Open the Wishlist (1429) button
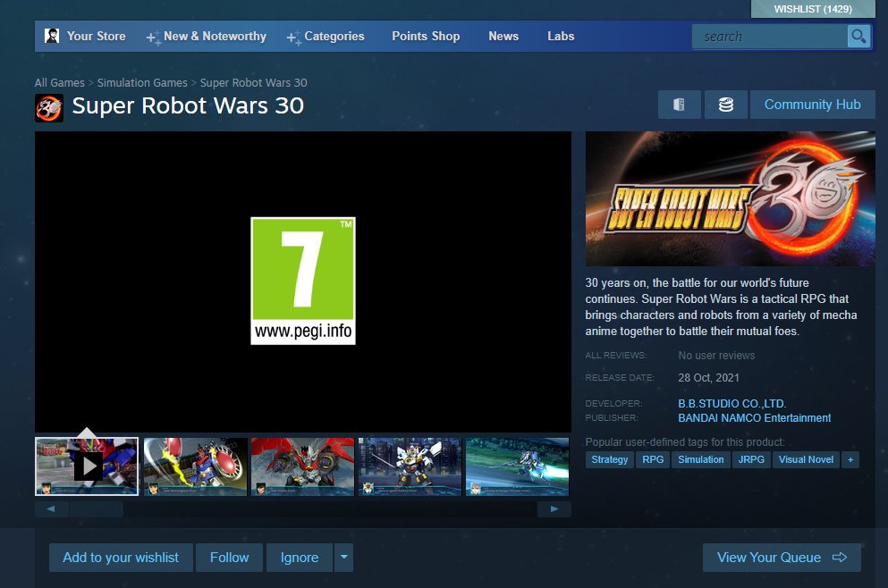Image resolution: width=888 pixels, height=588 pixels. [813, 9]
